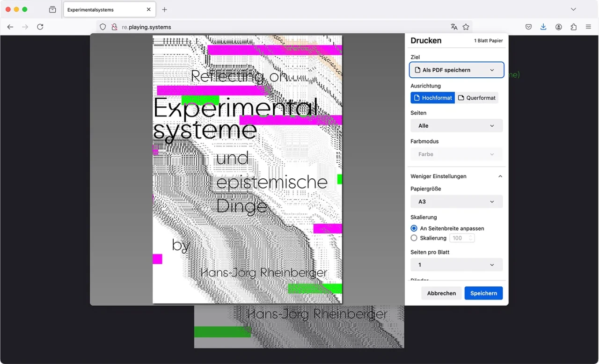This screenshot has height=364, width=599.
Task: Open the Seiten 'Alle' dropdown
Action: [456, 126]
